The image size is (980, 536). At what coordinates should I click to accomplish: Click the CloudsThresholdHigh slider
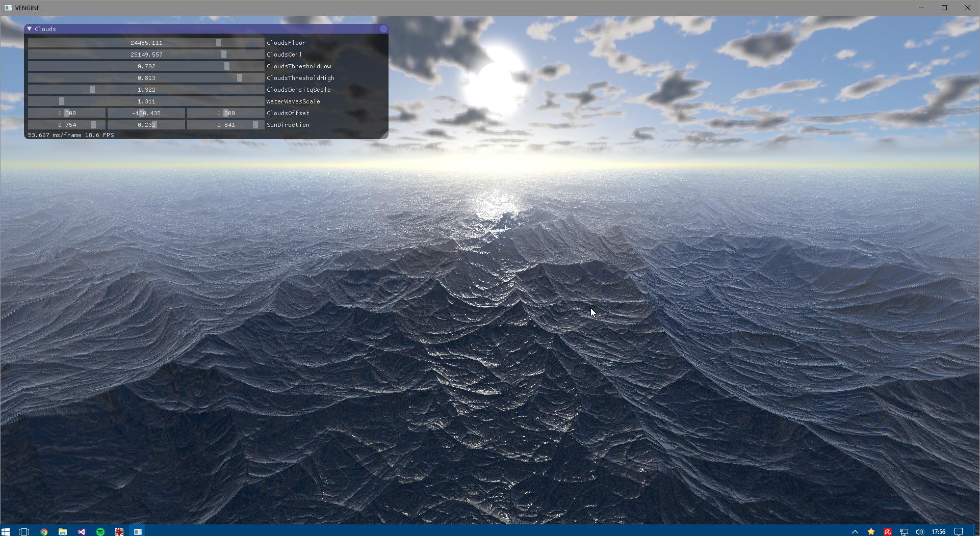point(146,78)
